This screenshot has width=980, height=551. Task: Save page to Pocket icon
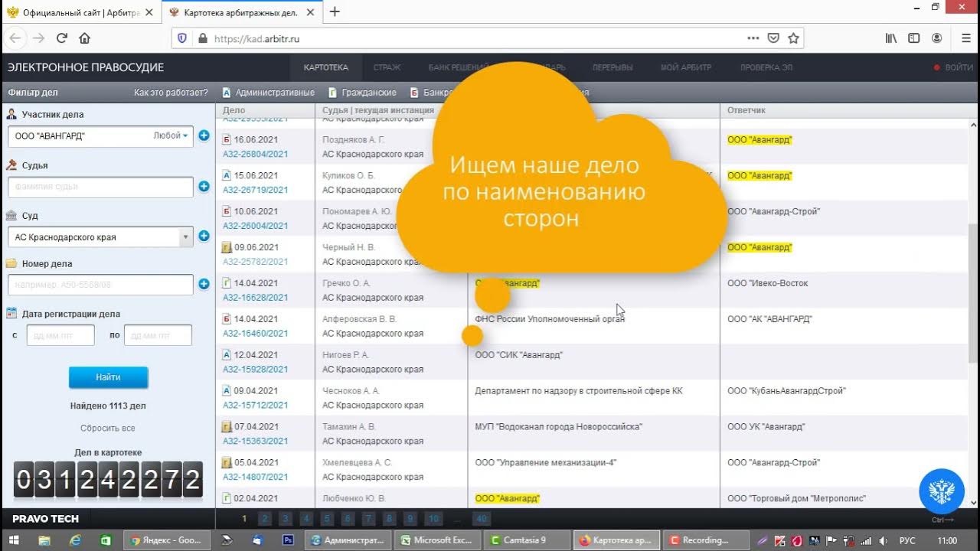tap(774, 38)
